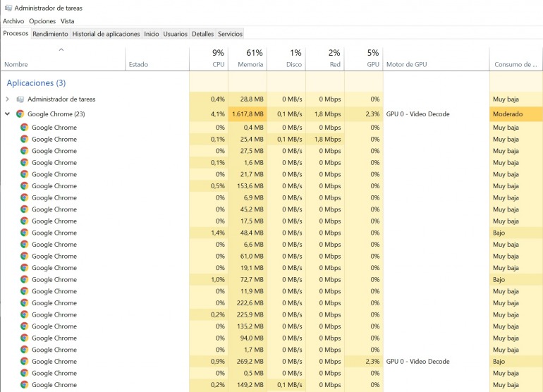Click the Bajo cell in the 72,7 MB row
This screenshot has height=392, width=543.
(x=516, y=279)
